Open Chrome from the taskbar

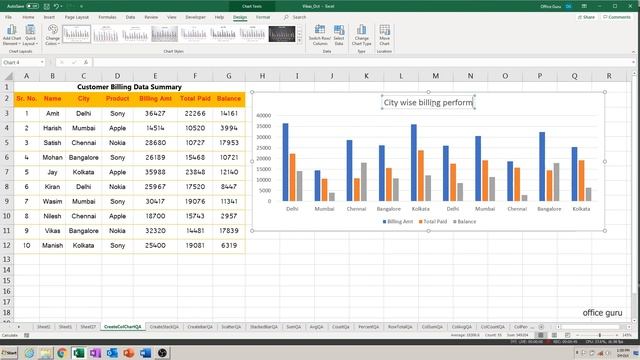point(62,353)
